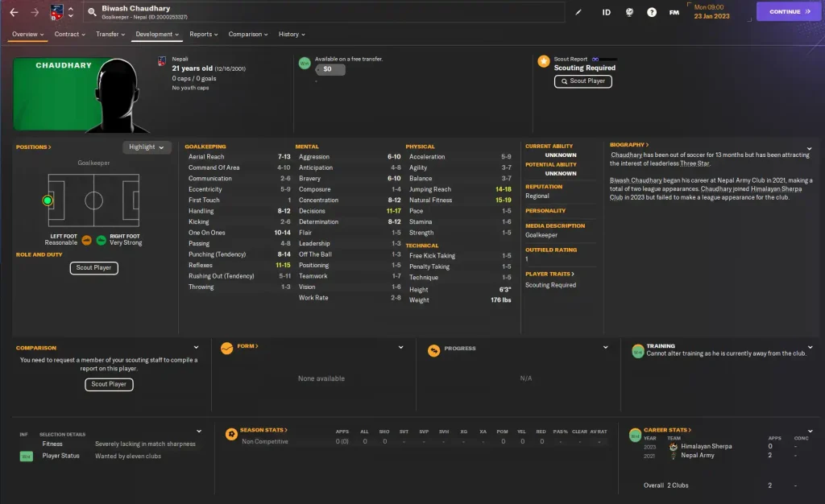
Task: Open the Career Stats heading link
Action: click(668, 430)
